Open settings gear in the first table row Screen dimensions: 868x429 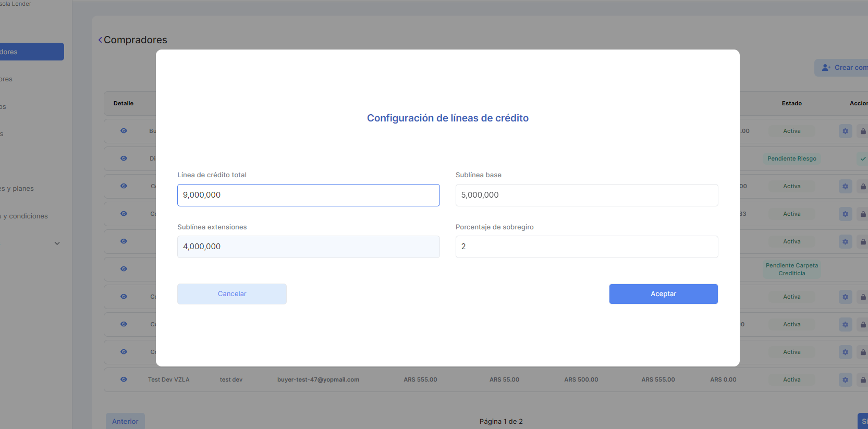pos(845,131)
